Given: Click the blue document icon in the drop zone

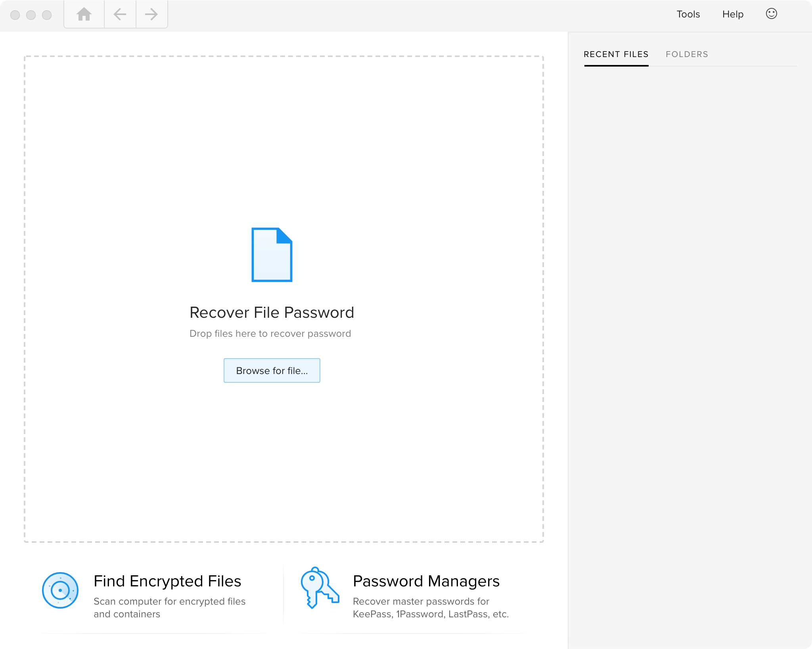Looking at the screenshot, I should (272, 254).
